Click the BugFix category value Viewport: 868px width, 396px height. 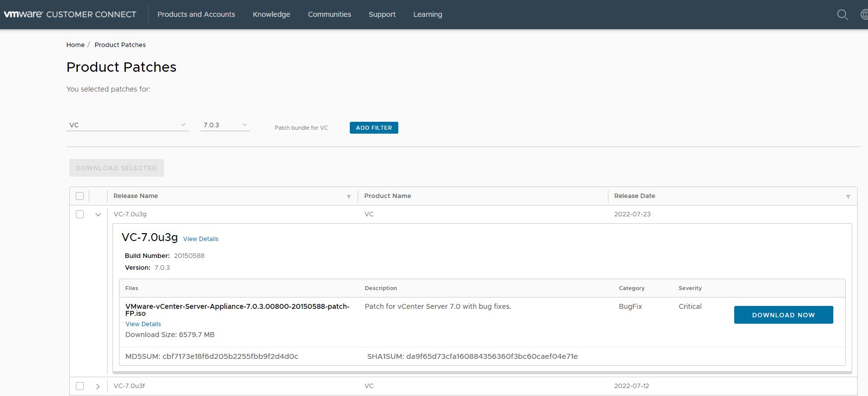click(x=630, y=306)
